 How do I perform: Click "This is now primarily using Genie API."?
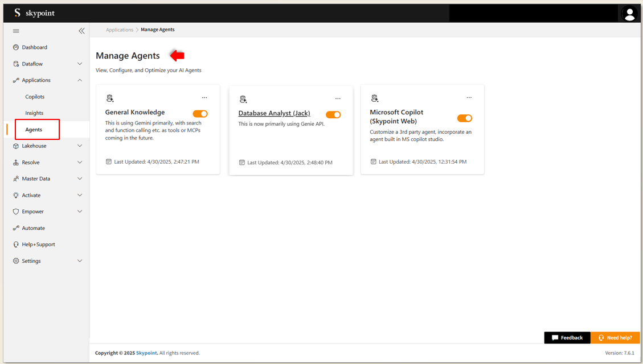point(281,123)
